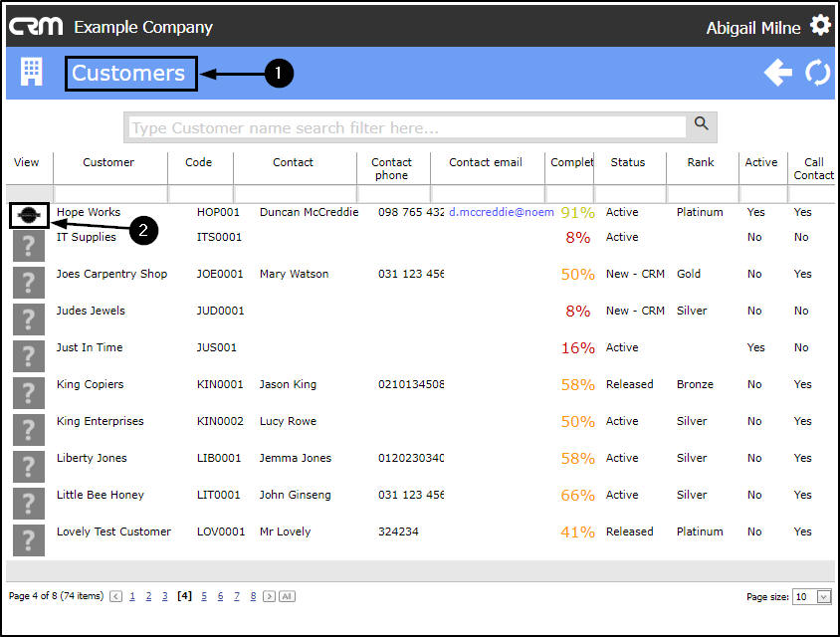Go to page 5 in pagination

coord(204,596)
